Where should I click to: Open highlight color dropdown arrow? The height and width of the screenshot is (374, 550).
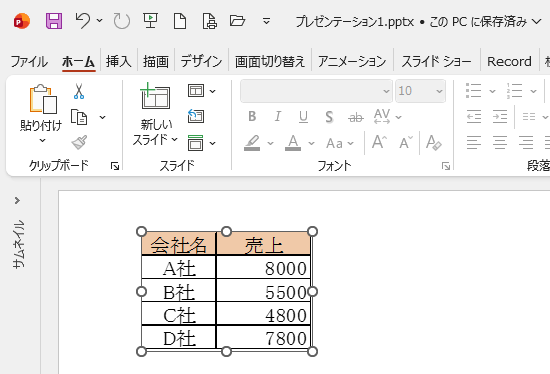point(270,143)
